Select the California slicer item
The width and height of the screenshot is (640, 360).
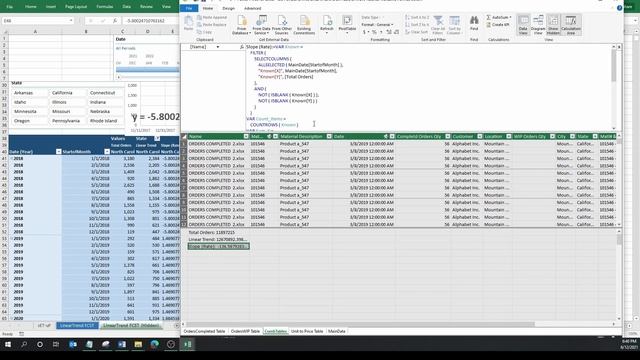[x=67, y=93]
